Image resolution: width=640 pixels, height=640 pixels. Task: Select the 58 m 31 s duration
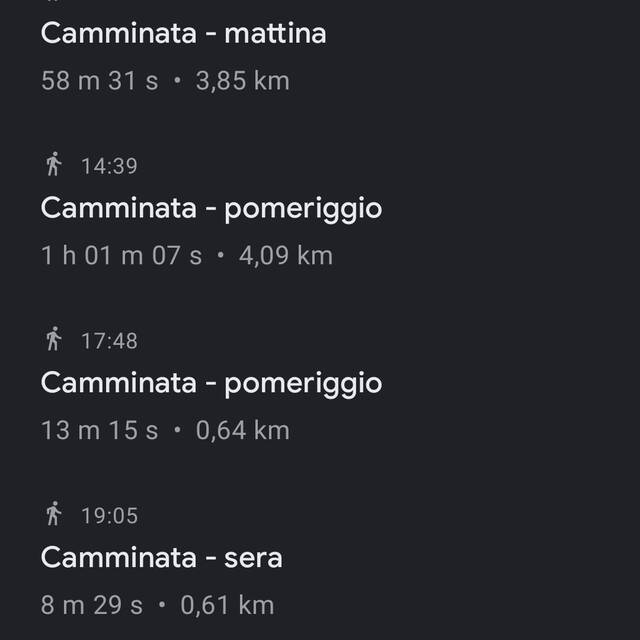[x=99, y=81]
